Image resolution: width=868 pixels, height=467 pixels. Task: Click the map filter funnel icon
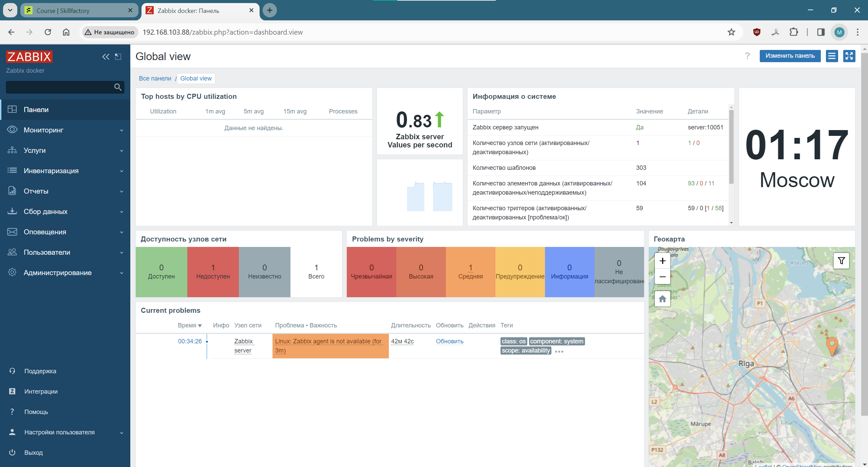(841, 261)
